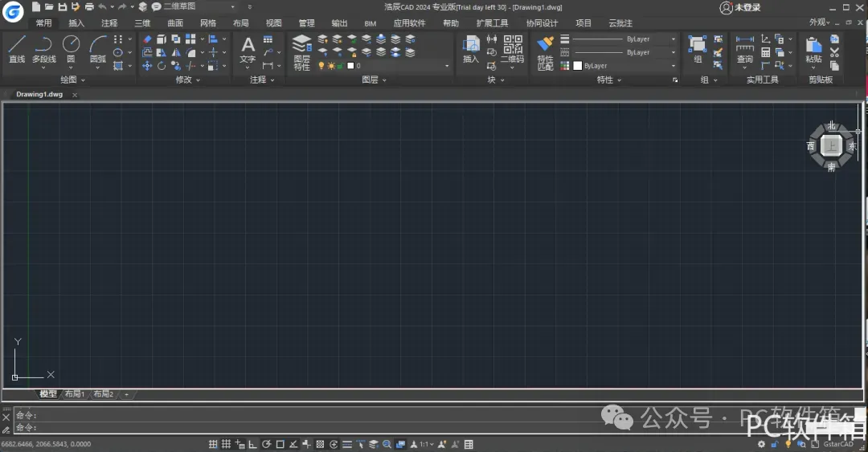Click the Group (组) icon

pyautogui.click(x=697, y=49)
